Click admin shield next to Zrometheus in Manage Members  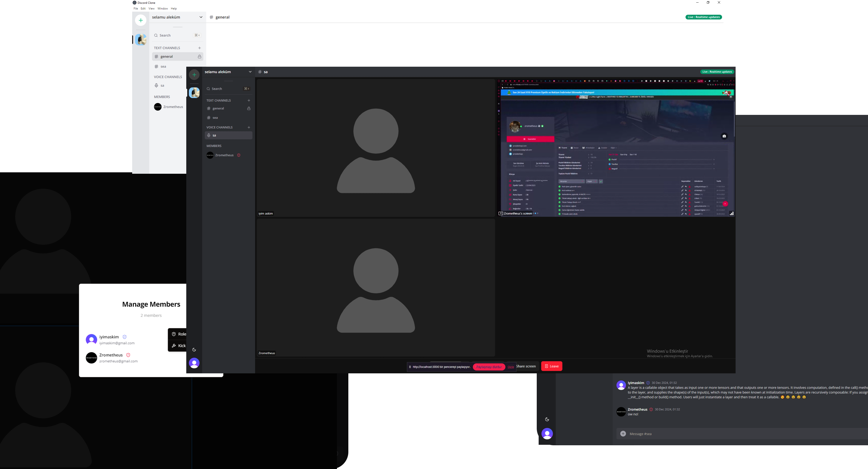128,355
